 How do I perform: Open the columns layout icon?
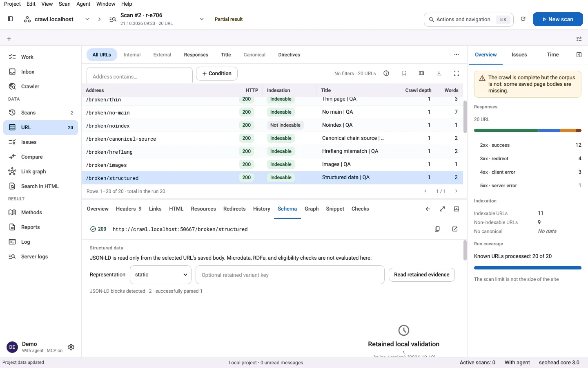pos(421,73)
